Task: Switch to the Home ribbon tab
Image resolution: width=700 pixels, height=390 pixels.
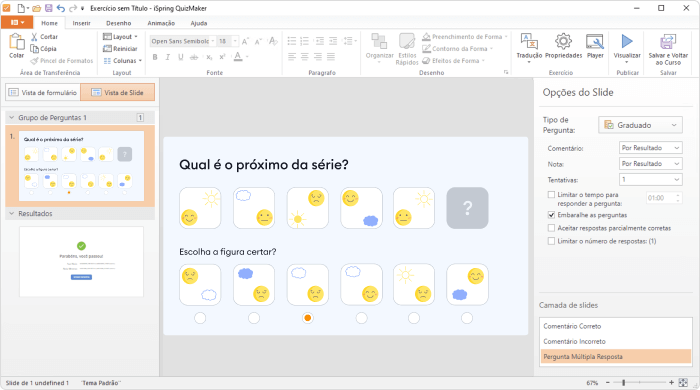Action: pos(49,23)
